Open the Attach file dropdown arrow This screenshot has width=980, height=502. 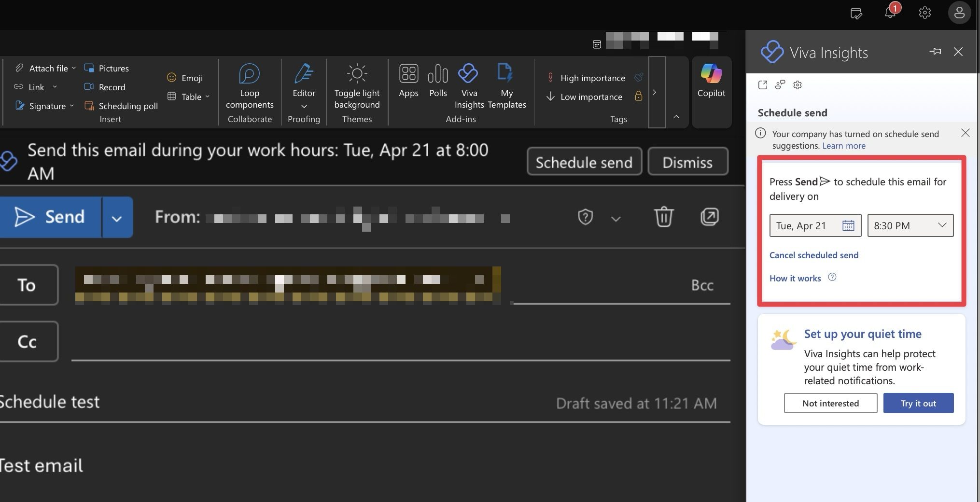click(x=74, y=68)
